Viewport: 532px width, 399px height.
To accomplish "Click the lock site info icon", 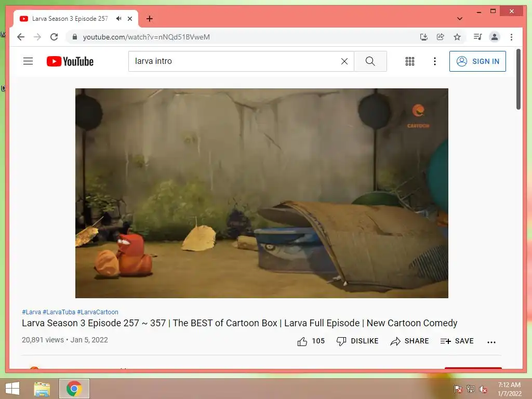I will coord(75,37).
